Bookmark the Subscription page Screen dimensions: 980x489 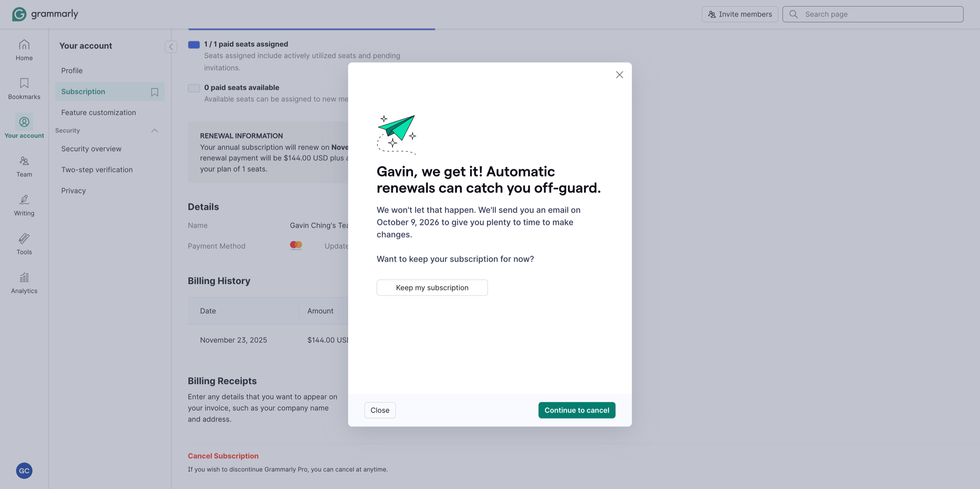coord(155,92)
